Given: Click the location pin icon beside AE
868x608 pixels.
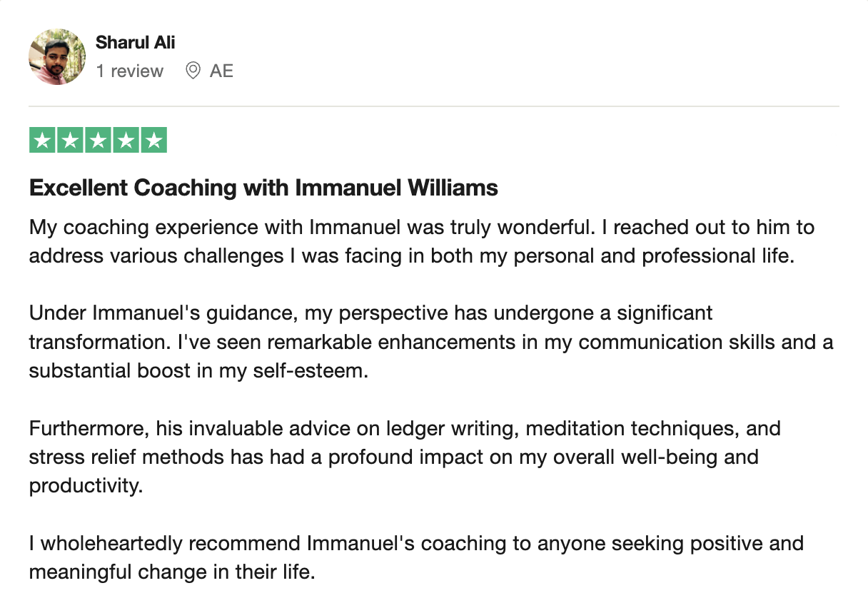Looking at the screenshot, I should [192, 71].
